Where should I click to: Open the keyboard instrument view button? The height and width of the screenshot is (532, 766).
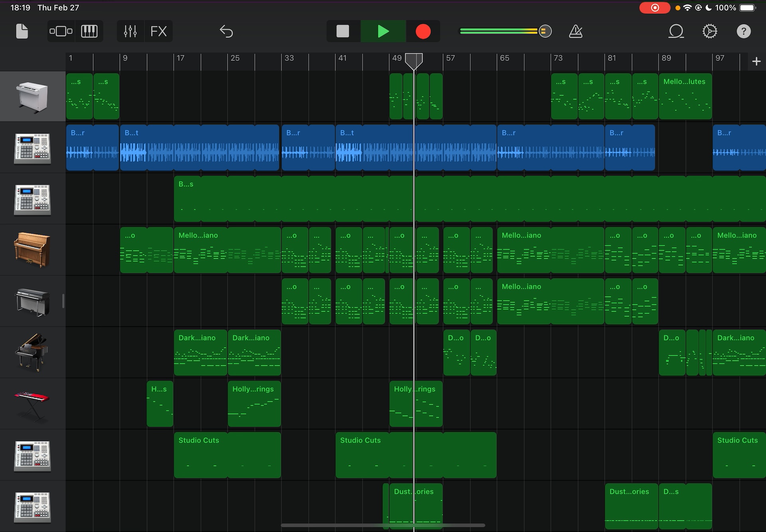(x=89, y=31)
